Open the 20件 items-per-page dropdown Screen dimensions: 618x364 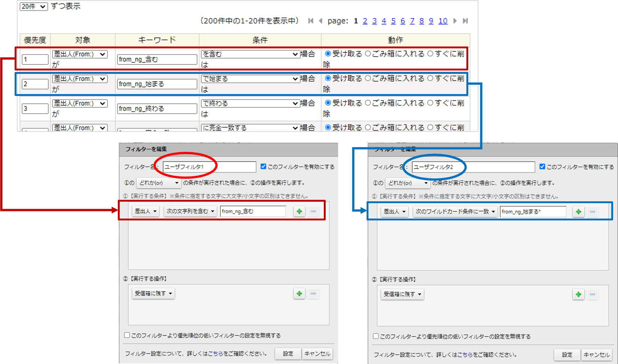coord(33,6)
